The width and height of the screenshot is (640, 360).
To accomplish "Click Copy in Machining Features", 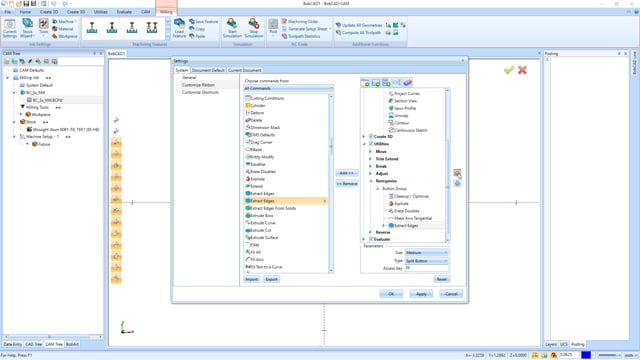I will (197, 29).
